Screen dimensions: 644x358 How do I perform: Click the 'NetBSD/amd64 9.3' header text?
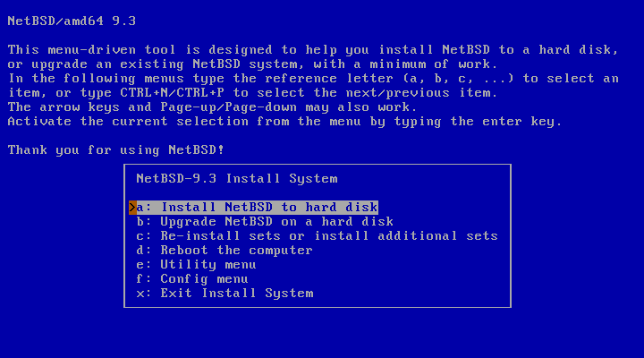[x=72, y=21]
